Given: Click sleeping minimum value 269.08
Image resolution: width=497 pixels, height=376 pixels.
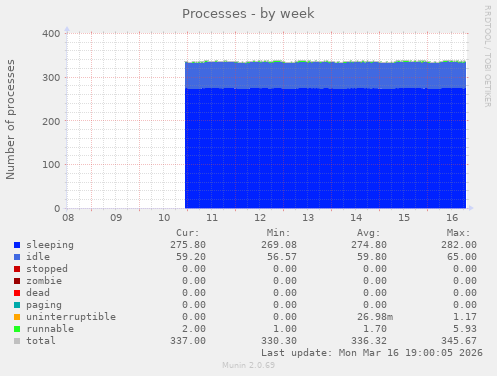Looking at the screenshot, I should pos(279,245).
